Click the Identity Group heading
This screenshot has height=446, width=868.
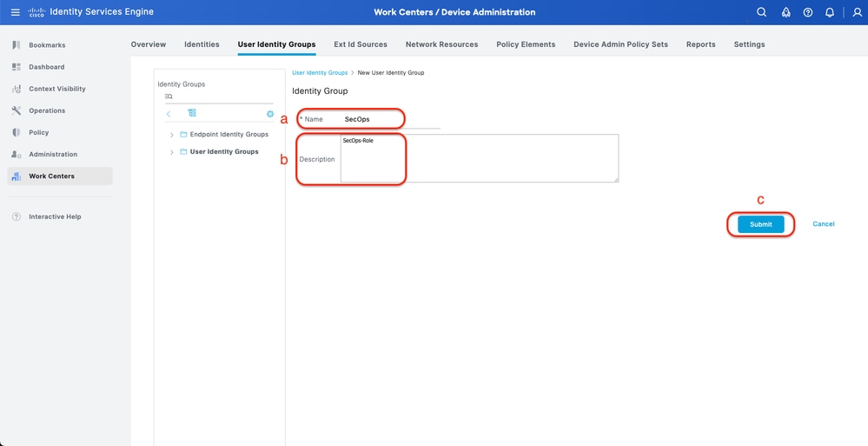tap(320, 91)
